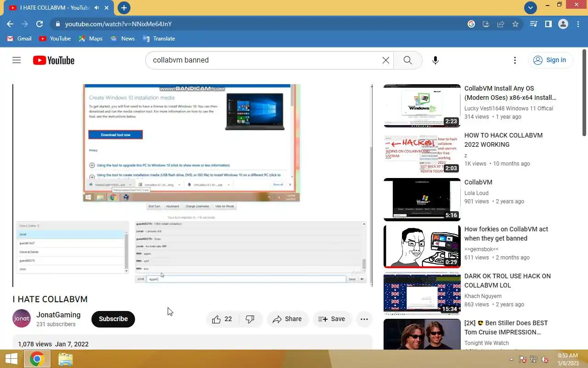Reload the current page

coord(40,24)
